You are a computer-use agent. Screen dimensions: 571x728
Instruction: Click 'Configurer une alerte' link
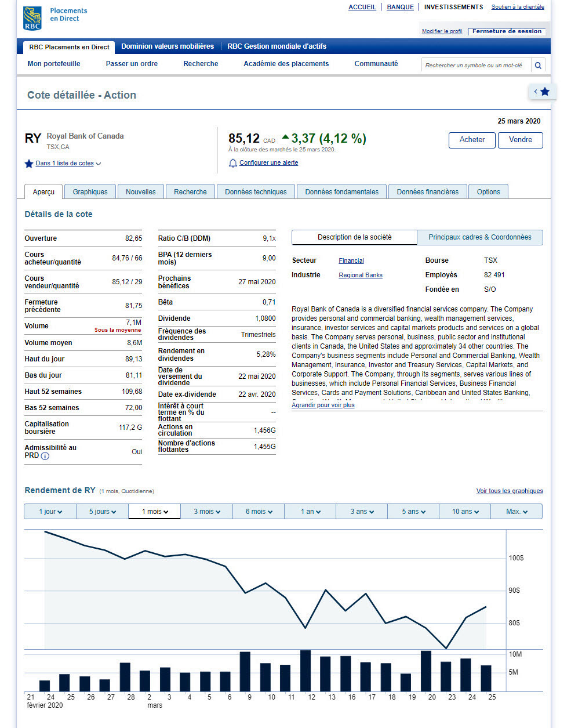coord(268,163)
